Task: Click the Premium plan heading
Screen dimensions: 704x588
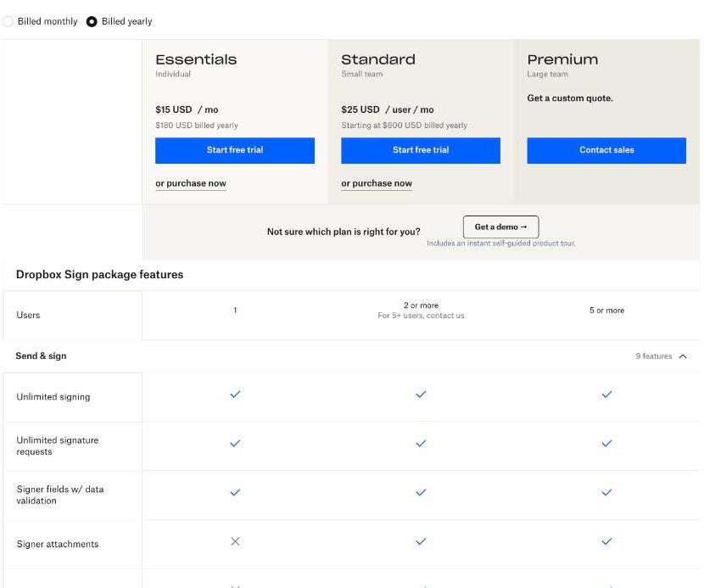Action: [x=562, y=59]
